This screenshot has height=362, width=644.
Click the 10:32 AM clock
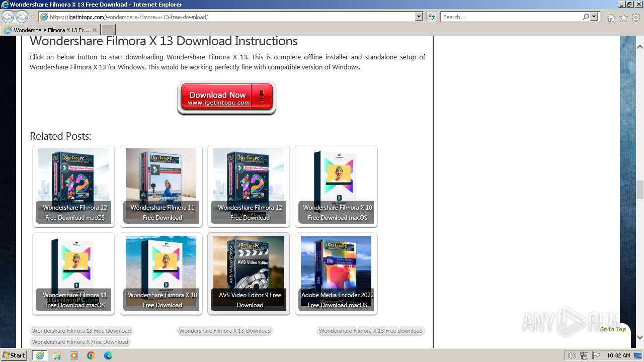click(618, 355)
